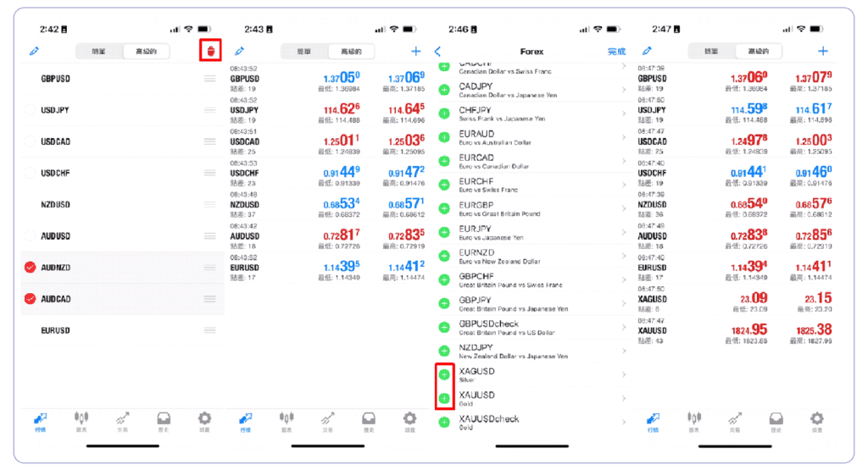Go back using arrow left of Forex title

[x=438, y=52]
